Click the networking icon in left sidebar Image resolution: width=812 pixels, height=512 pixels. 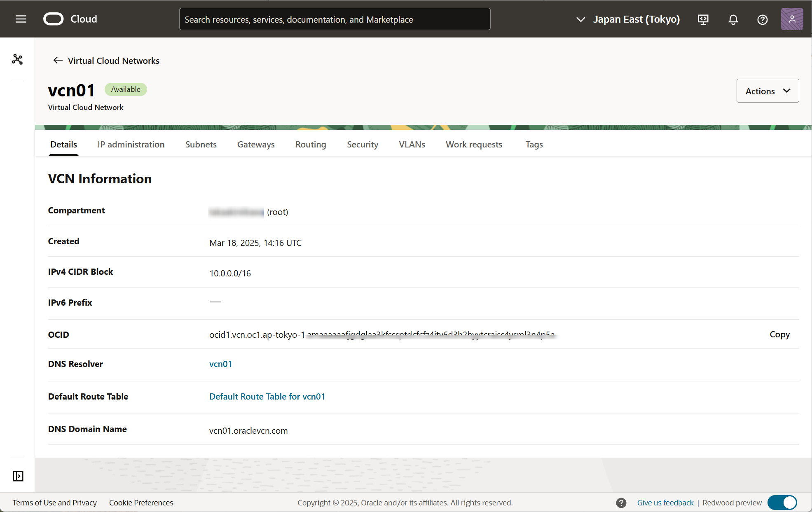(x=17, y=59)
